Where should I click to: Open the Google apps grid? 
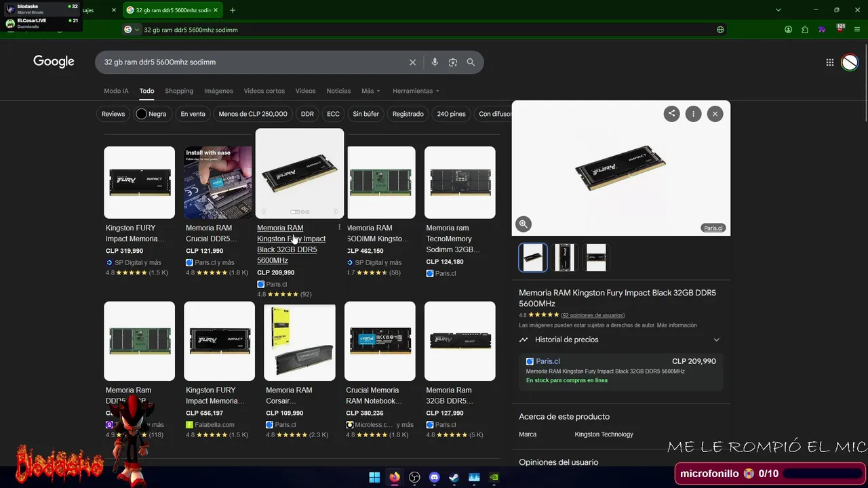[830, 62]
